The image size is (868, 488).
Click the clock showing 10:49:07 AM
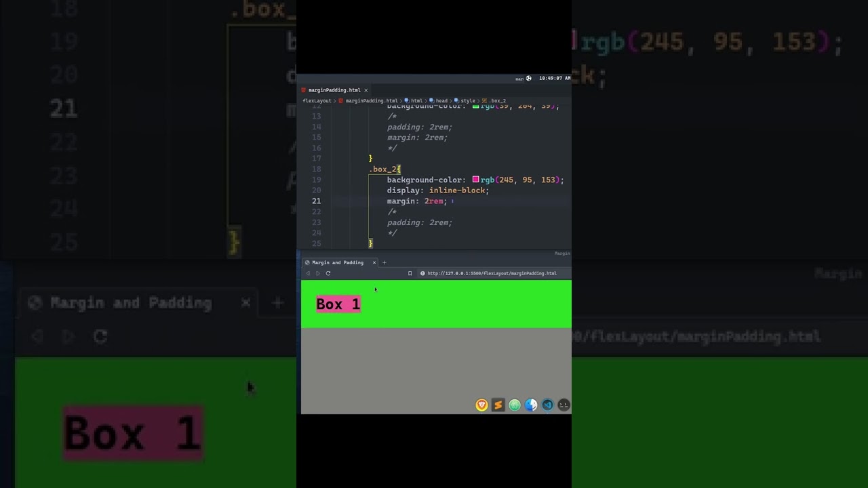pyautogui.click(x=555, y=78)
